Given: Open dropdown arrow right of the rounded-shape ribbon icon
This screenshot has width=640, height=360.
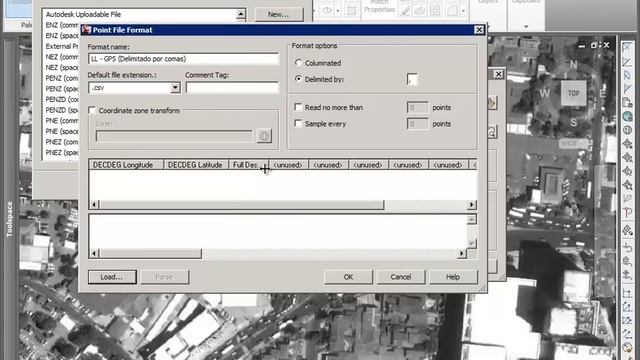Looking at the screenshot, I should click(x=463, y=11).
